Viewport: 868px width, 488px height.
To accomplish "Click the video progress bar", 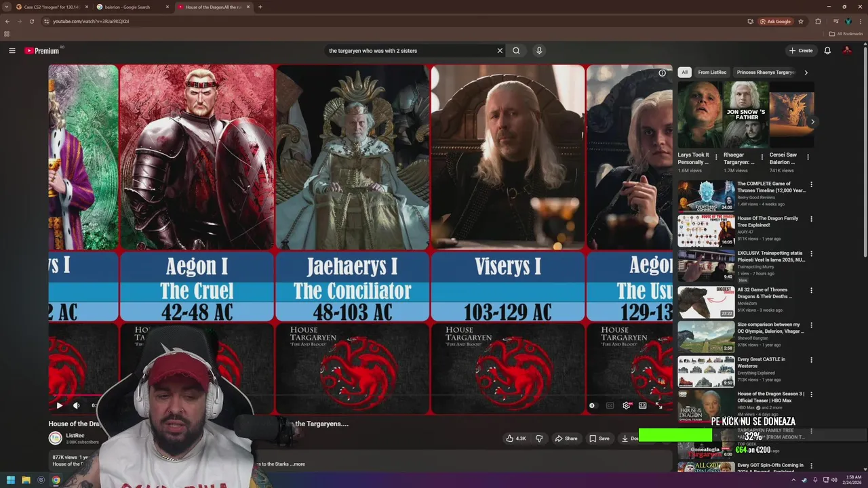I will tap(360, 395).
